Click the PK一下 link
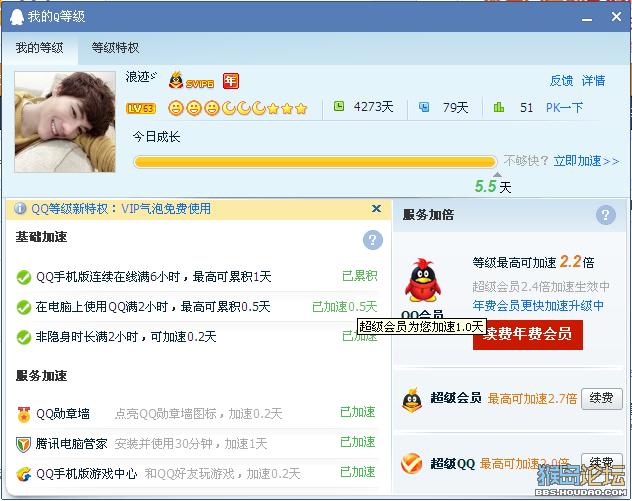The image size is (632, 501). (x=564, y=108)
